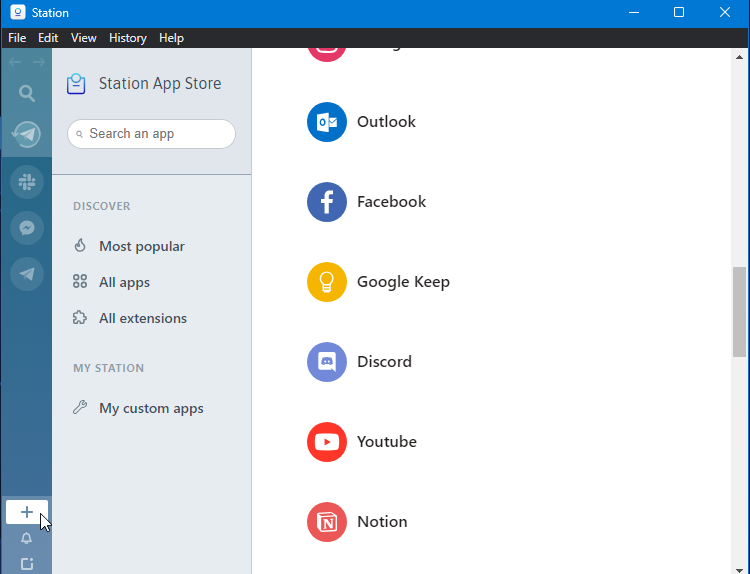Open the Edit menu
The image size is (750, 574).
(48, 38)
